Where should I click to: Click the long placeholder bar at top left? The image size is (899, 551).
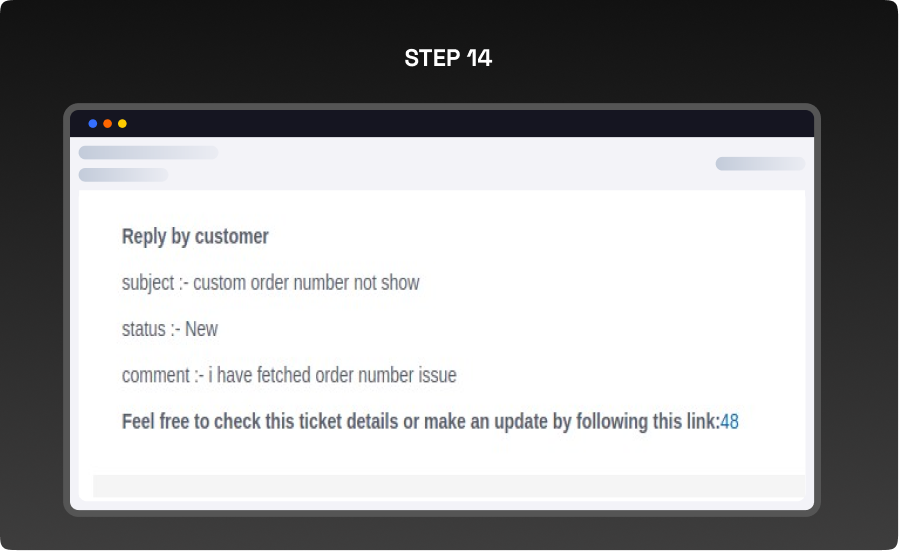[x=148, y=153]
